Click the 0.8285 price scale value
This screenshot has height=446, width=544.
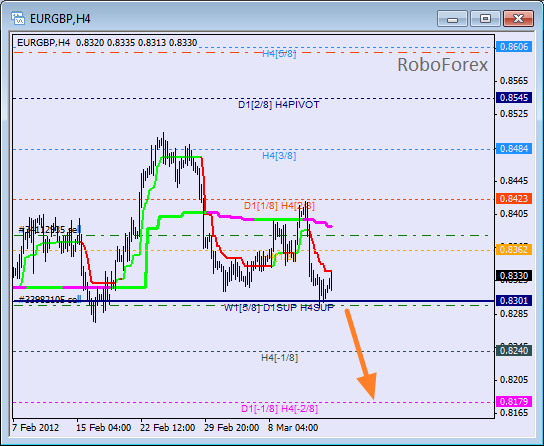pyautogui.click(x=514, y=314)
